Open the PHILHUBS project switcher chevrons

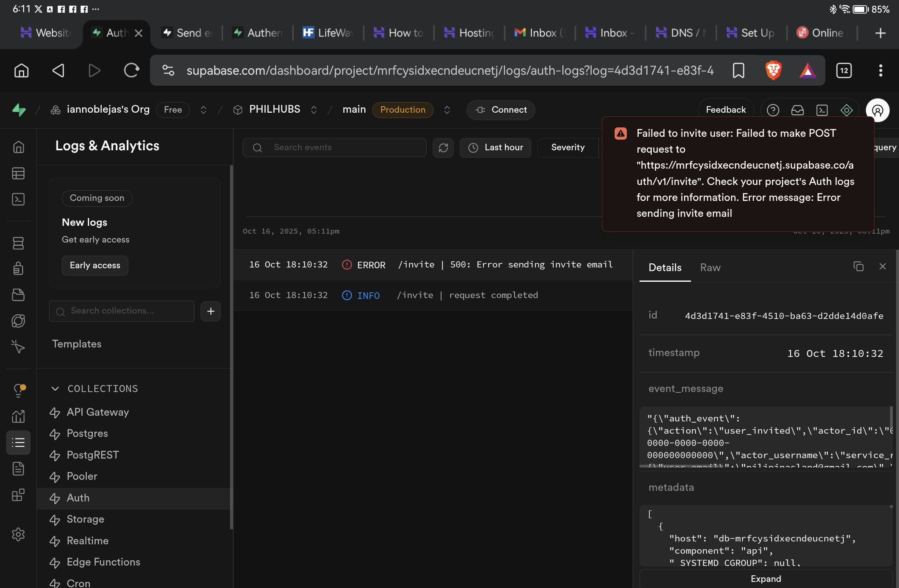tap(314, 110)
